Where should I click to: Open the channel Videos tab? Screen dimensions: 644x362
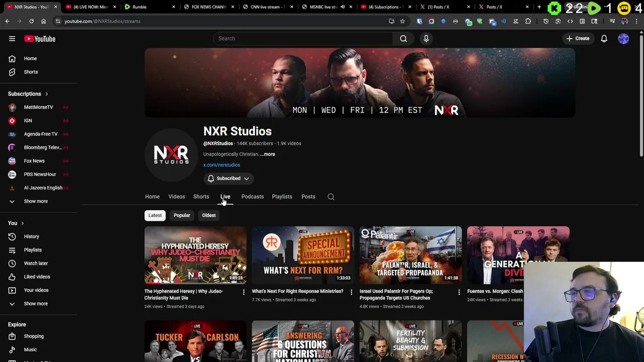tap(177, 197)
